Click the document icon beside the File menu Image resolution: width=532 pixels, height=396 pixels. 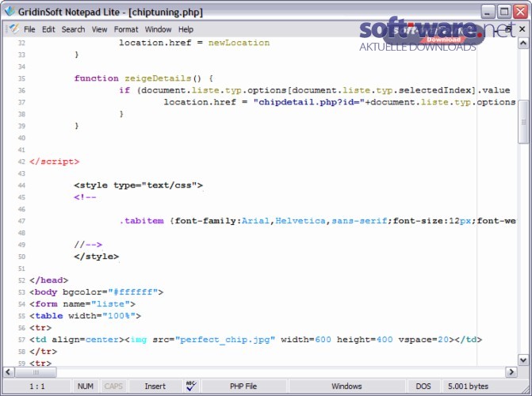pos(14,29)
